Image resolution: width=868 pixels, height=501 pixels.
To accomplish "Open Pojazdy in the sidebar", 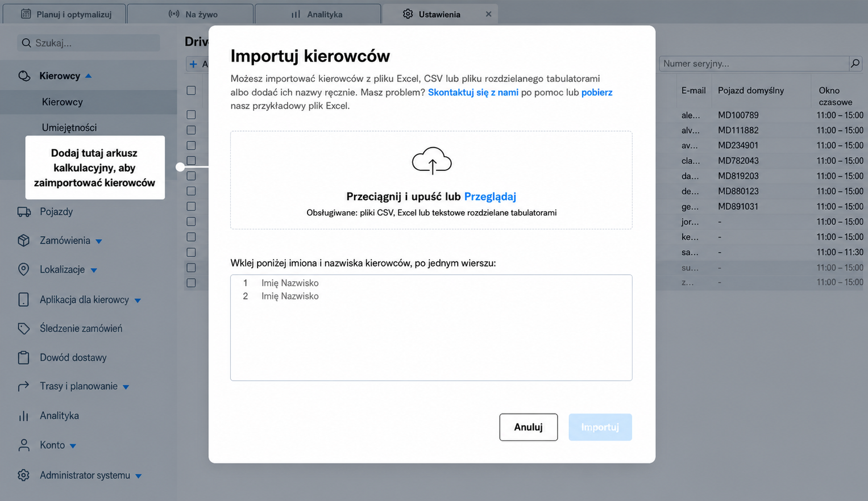I will 56,212.
